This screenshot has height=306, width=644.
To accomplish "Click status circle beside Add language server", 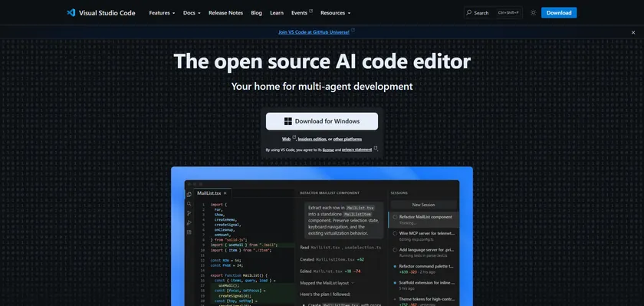I will 395,249.
